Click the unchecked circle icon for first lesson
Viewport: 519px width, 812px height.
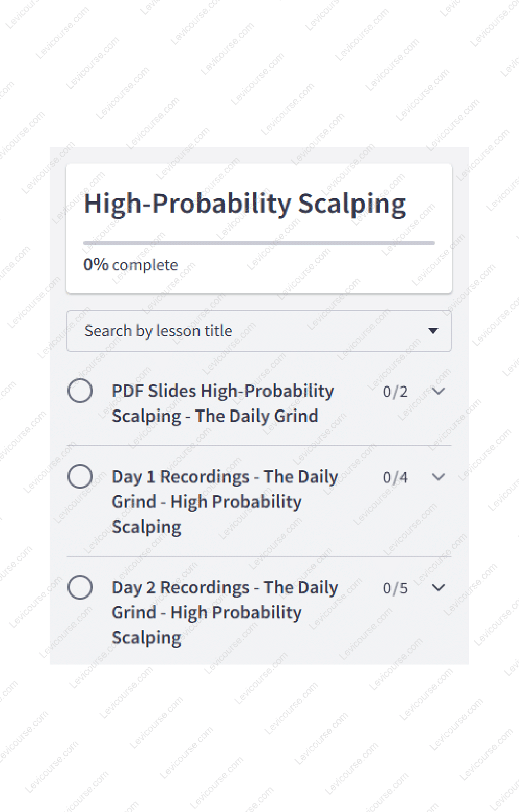[80, 392]
